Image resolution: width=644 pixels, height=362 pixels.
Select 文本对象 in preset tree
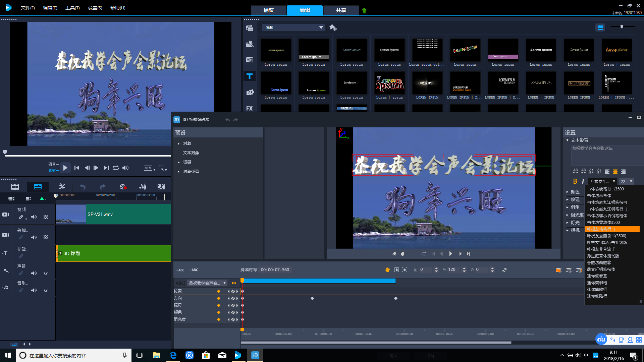coord(191,153)
